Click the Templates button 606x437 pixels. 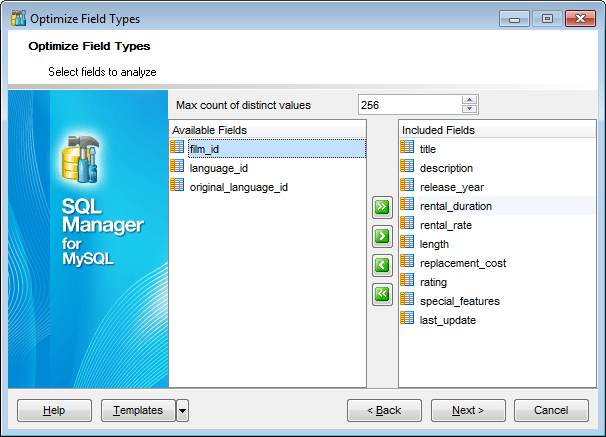pyautogui.click(x=138, y=410)
